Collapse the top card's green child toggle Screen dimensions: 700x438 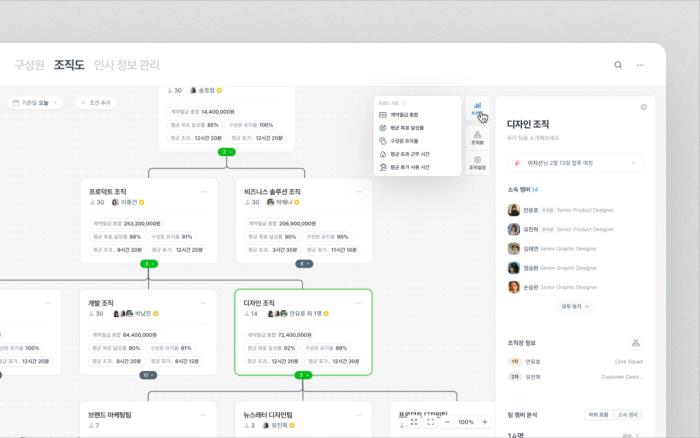(226, 152)
